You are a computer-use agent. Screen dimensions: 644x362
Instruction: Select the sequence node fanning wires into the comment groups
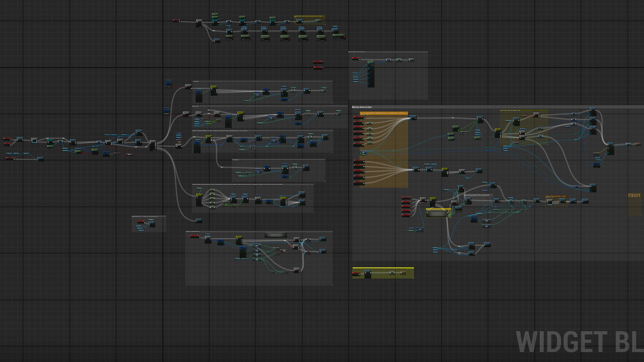153,145
